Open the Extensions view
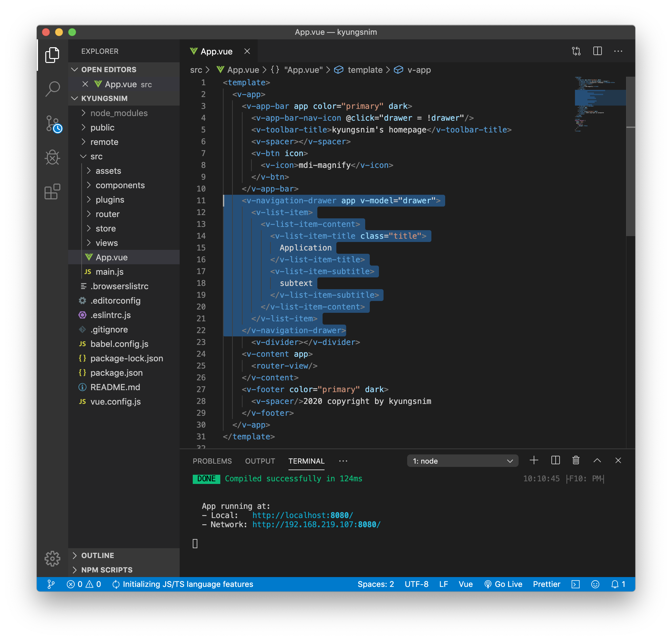Image resolution: width=672 pixels, height=640 pixels. 52,191
